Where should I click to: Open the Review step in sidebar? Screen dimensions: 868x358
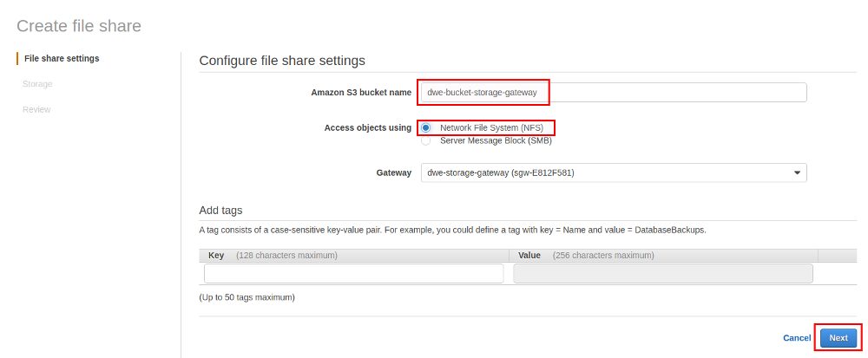click(36, 109)
